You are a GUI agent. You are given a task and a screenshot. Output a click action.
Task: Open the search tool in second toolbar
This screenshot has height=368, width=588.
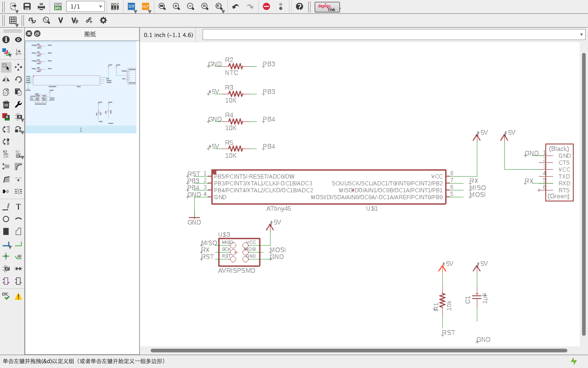46,20
